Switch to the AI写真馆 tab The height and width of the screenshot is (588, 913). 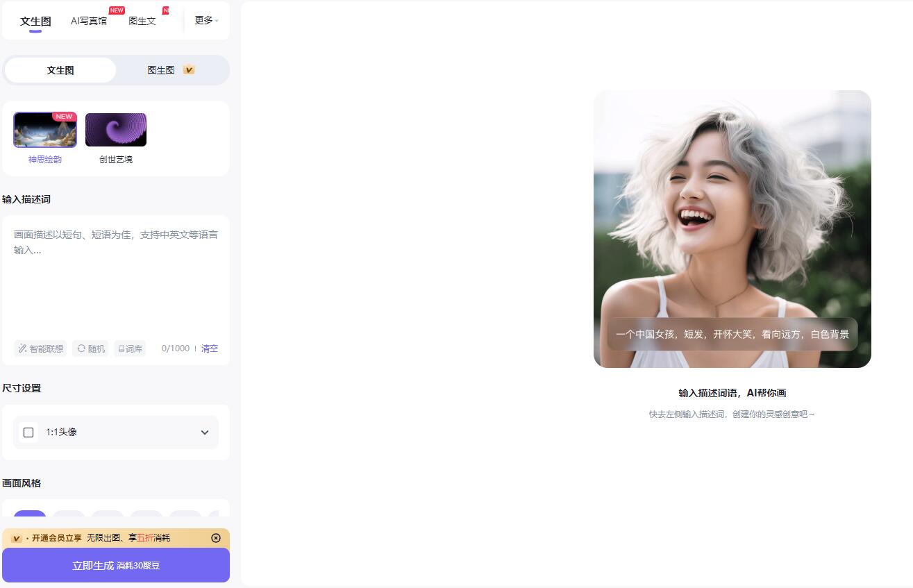pos(89,21)
